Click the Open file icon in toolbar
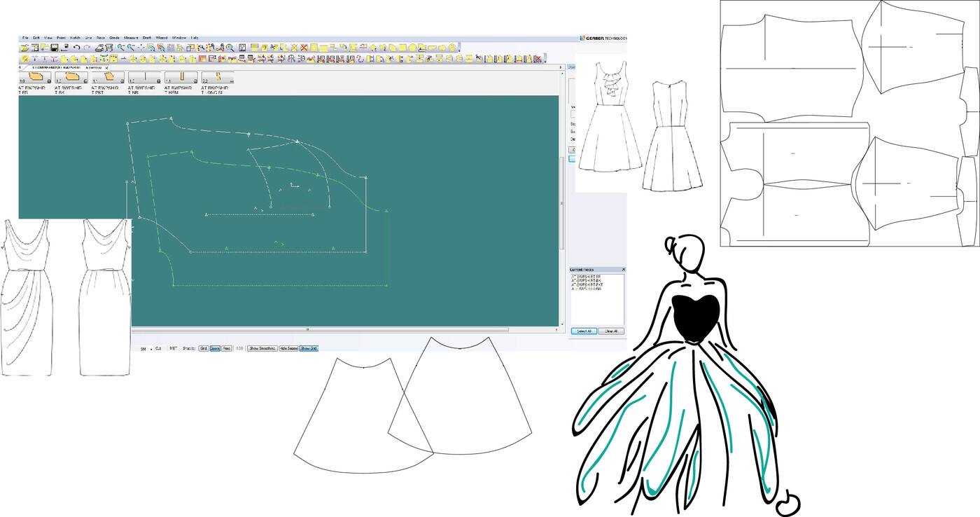 24,48
